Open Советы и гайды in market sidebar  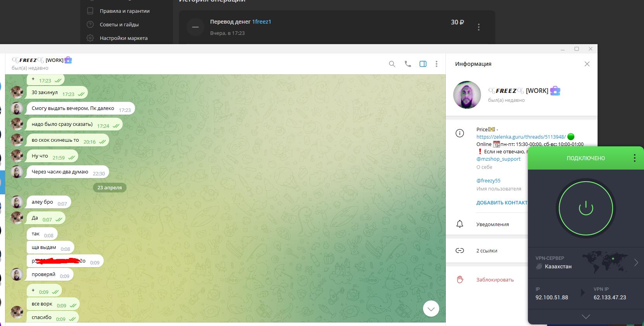(x=119, y=24)
